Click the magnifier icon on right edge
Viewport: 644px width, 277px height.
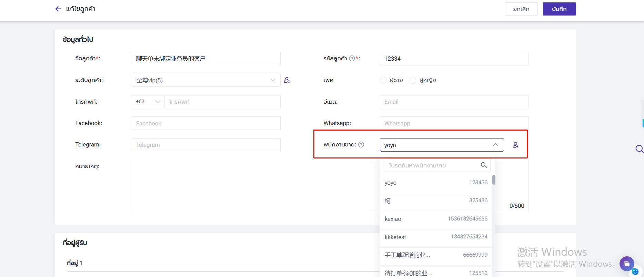[x=639, y=149]
